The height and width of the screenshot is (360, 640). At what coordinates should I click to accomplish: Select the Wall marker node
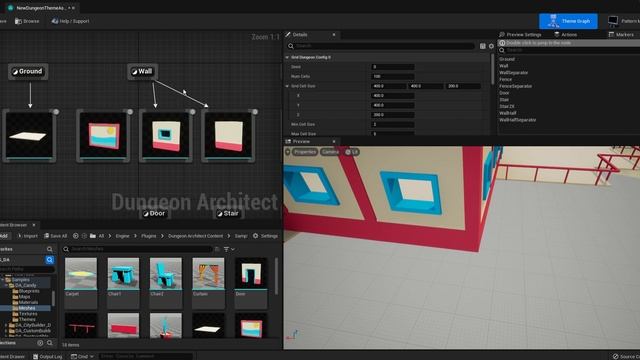[142, 71]
